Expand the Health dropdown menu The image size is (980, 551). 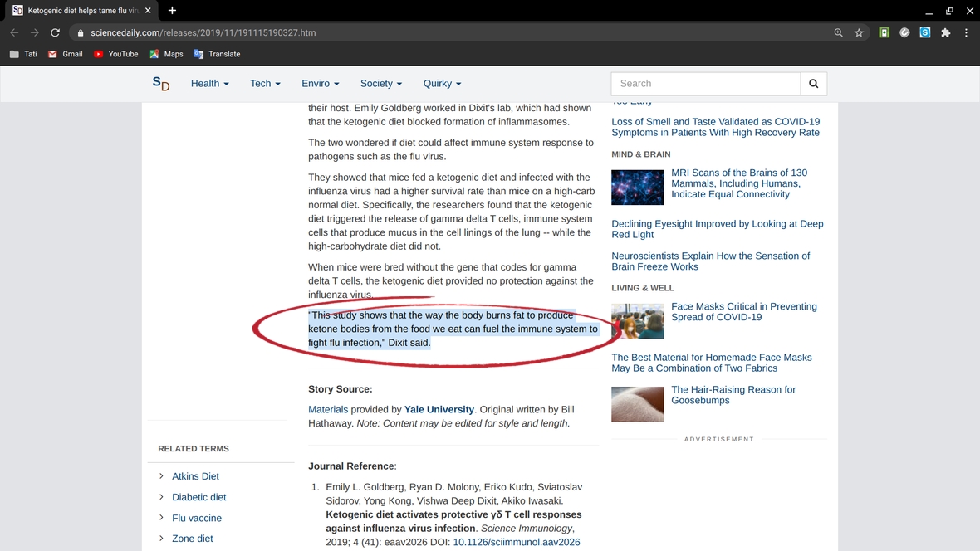(209, 84)
